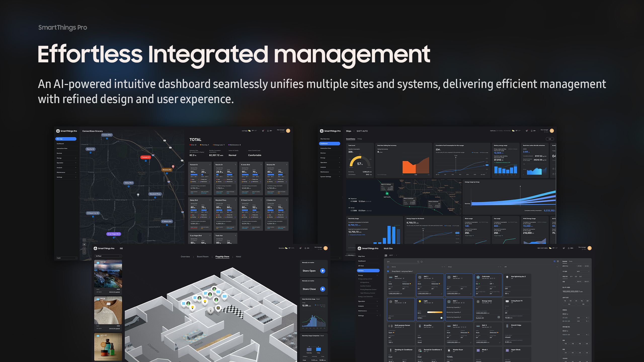Viewport: 644px width, 362px height.
Task: Open Interactive View in ConnectEase Grocery sidebar
Action: click(62, 149)
